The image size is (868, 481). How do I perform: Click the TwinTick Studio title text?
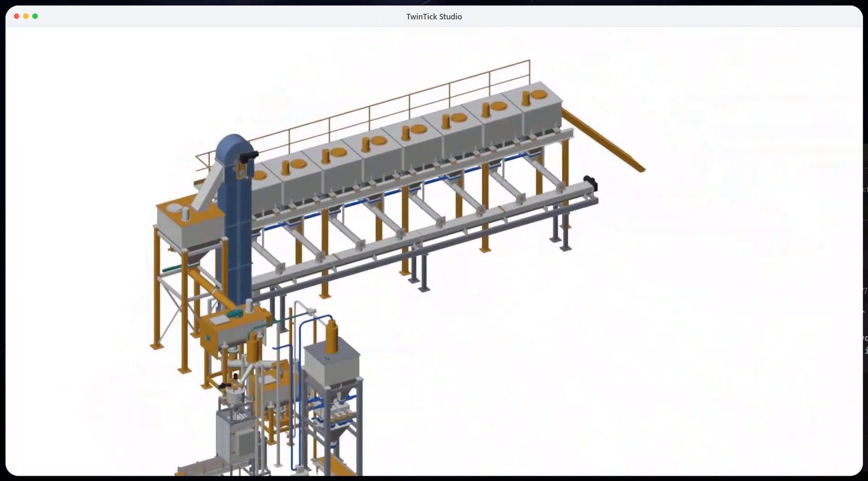coord(434,16)
